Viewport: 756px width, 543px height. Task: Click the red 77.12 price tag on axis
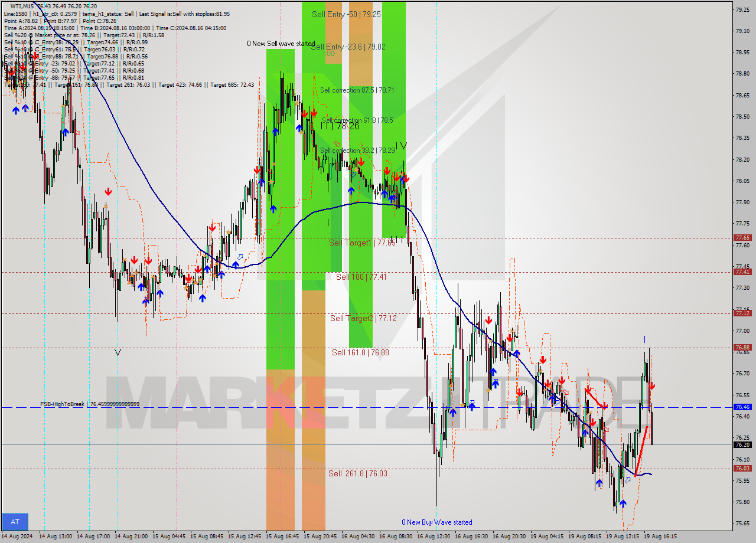(742, 313)
